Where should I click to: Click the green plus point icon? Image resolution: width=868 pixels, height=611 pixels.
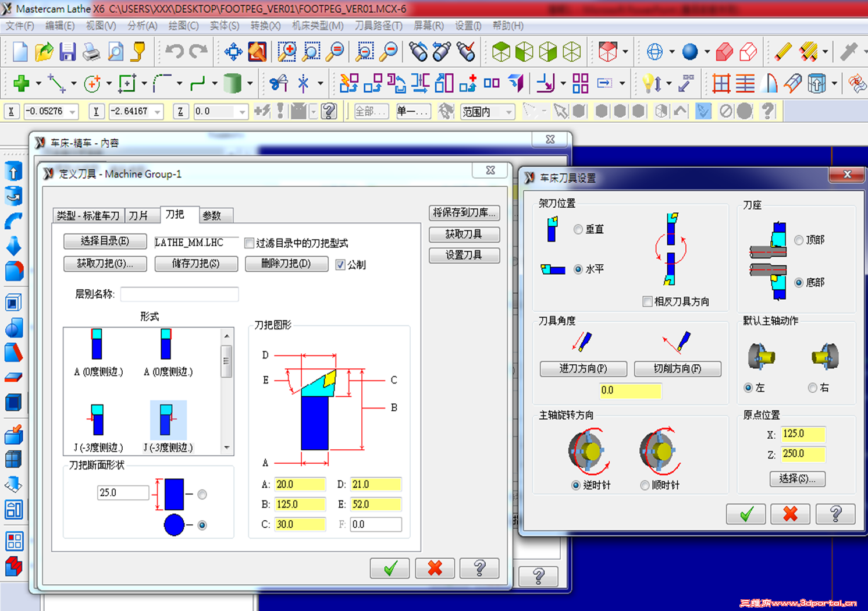pos(22,83)
